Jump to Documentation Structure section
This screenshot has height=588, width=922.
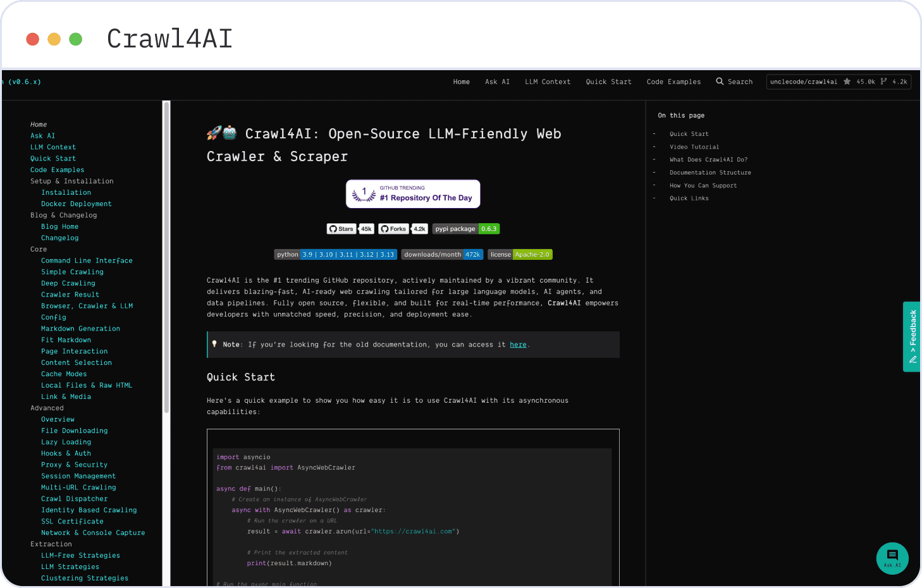[710, 173]
